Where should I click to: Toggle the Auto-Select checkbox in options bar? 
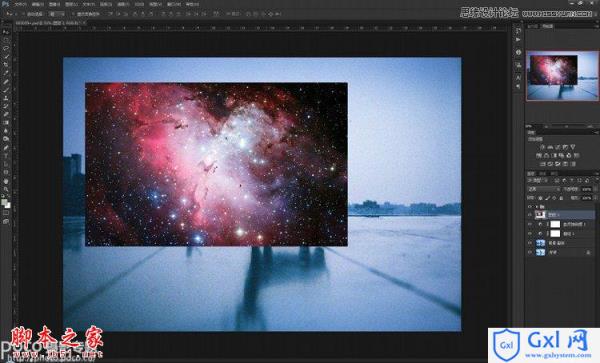click(23, 14)
